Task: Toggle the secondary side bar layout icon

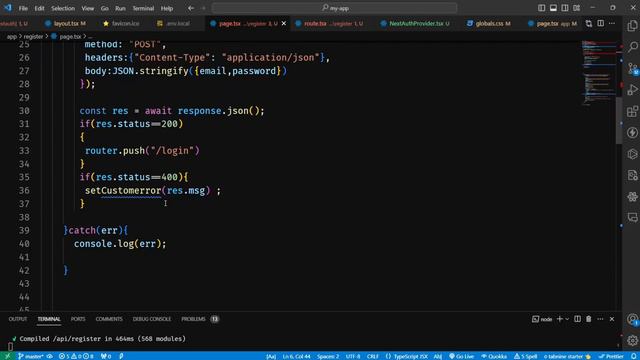Action: coord(565,8)
